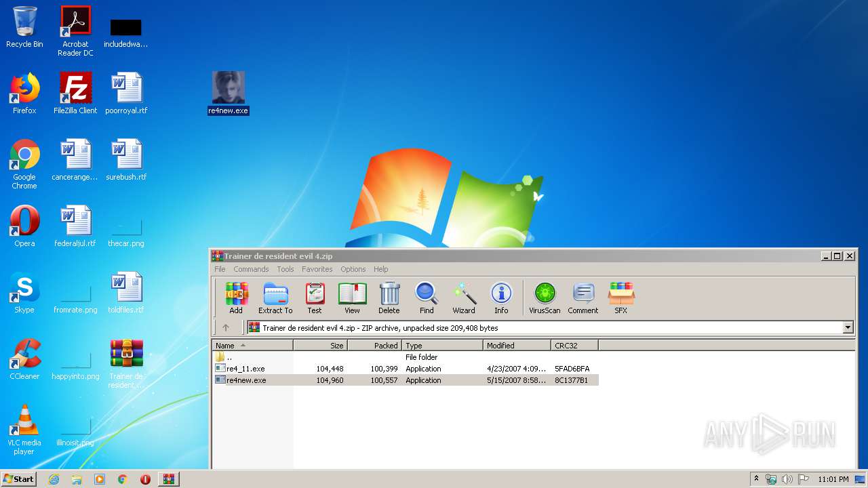Open the View file tool
This screenshot has width=868, height=488.
point(352,298)
